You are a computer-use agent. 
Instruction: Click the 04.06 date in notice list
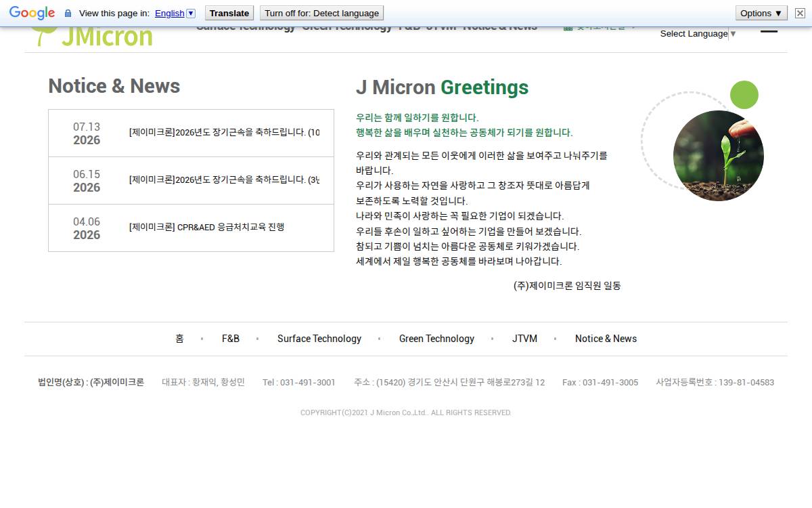coord(87,221)
